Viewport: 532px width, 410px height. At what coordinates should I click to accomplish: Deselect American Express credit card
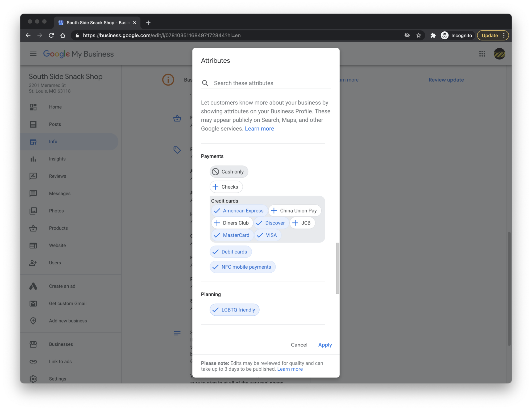(x=239, y=211)
